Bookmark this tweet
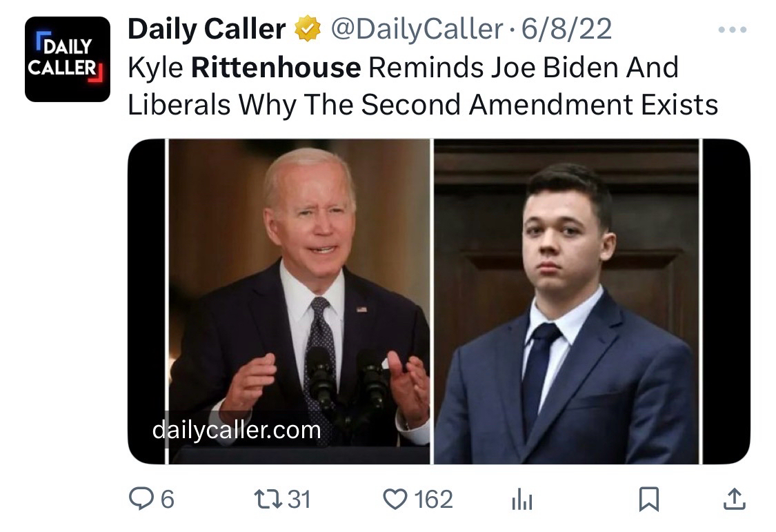Viewport: 776px width, 532px height. [x=649, y=499]
